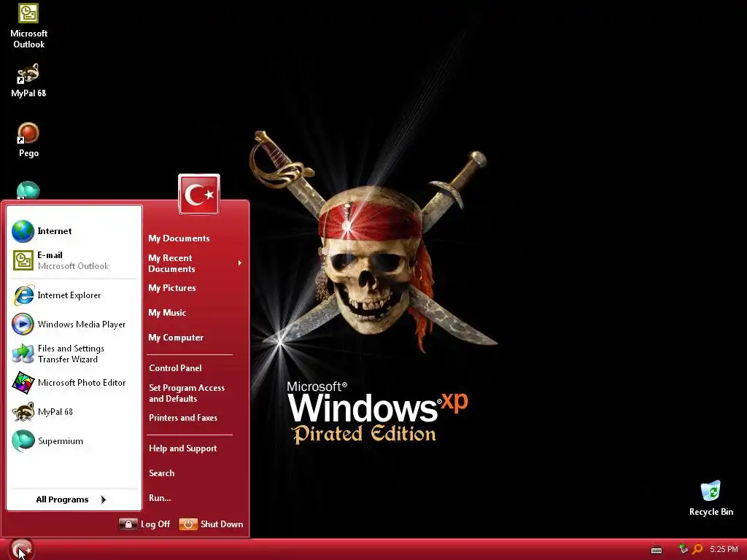Open My Pictures from Start menu

click(172, 288)
